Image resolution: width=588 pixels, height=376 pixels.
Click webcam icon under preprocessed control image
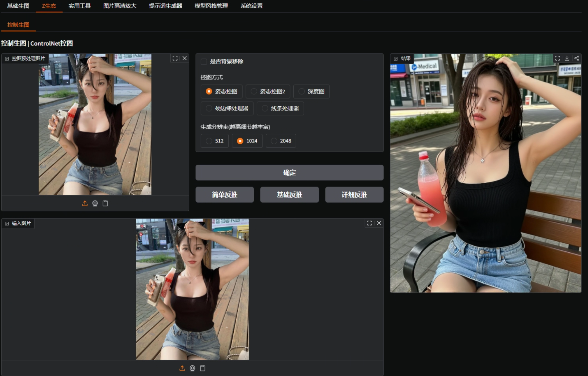click(x=95, y=203)
